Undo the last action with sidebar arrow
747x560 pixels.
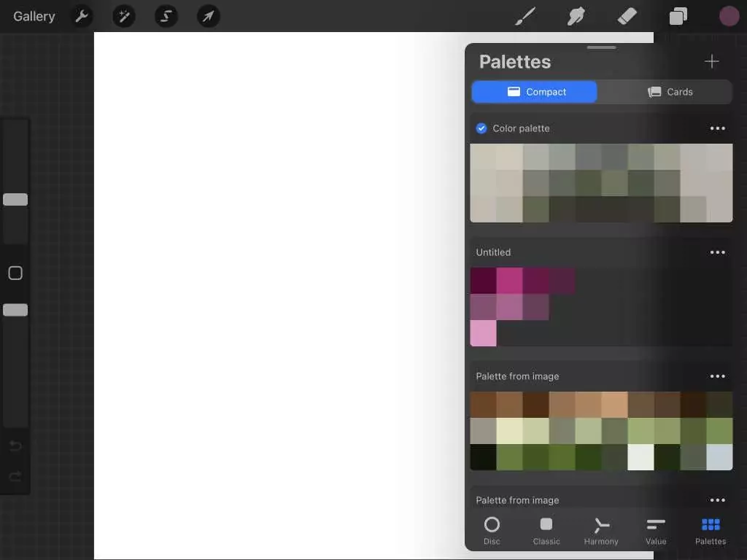click(15, 446)
